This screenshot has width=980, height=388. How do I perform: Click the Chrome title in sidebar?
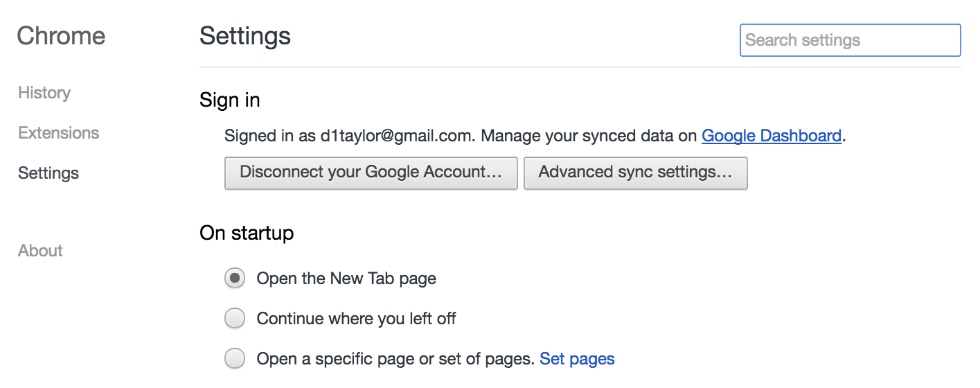point(61,36)
